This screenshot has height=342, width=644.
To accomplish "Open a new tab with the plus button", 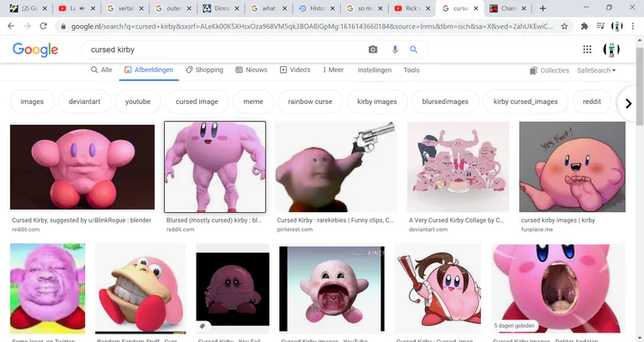I will click(543, 9).
